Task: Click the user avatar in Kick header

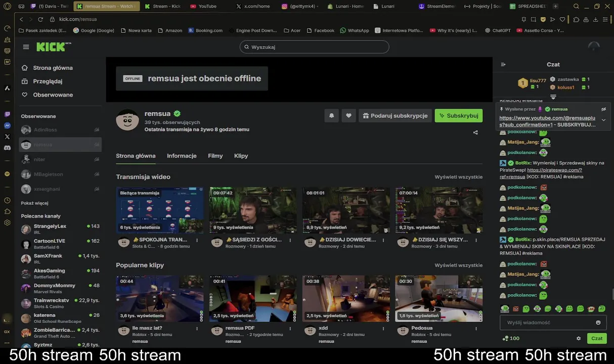Action: [x=594, y=47]
